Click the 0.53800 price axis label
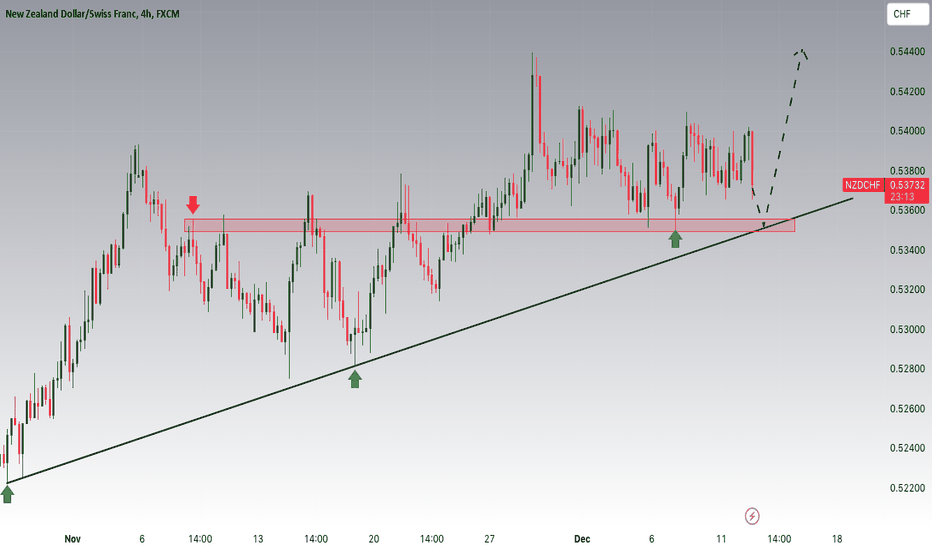Viewport: 932px width, 550px height. (907, 171)
